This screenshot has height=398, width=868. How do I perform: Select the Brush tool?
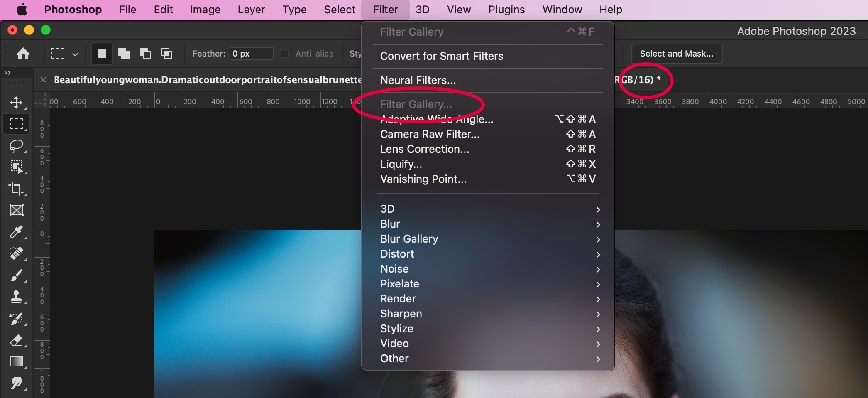[16, 275]
